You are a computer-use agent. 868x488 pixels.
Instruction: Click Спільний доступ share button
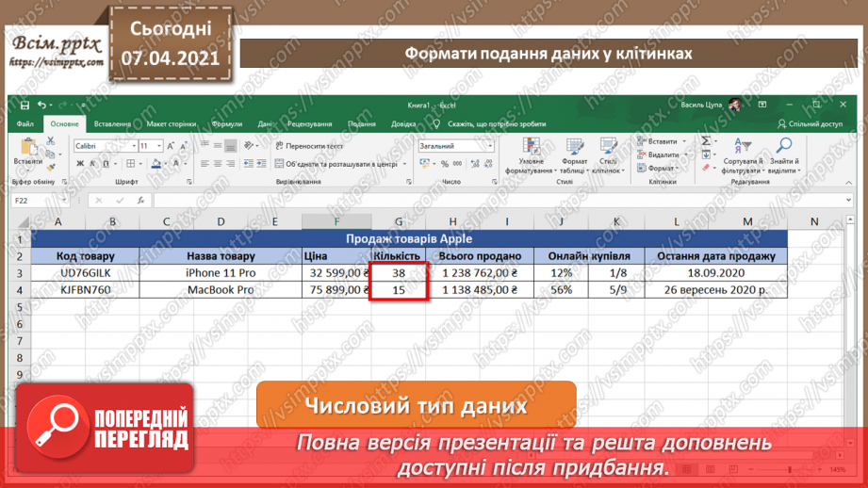(x=810, y=124)
